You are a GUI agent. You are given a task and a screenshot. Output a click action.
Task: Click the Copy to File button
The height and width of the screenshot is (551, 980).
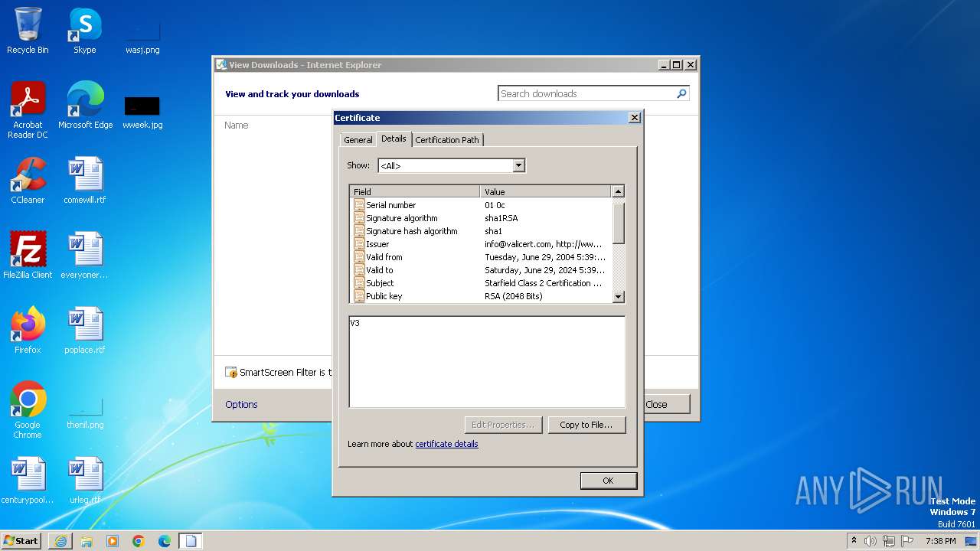[x=586, y=425]
